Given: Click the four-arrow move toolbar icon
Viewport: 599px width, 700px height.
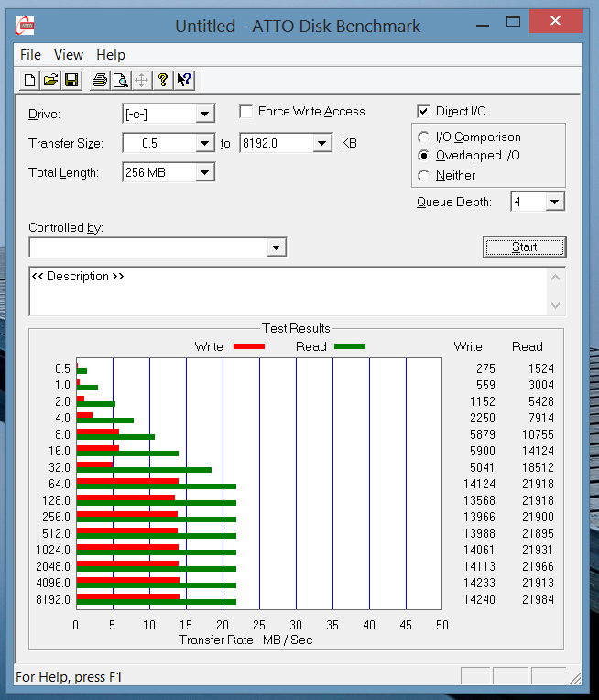Looking at the screenshot, I should coord(141,81).
